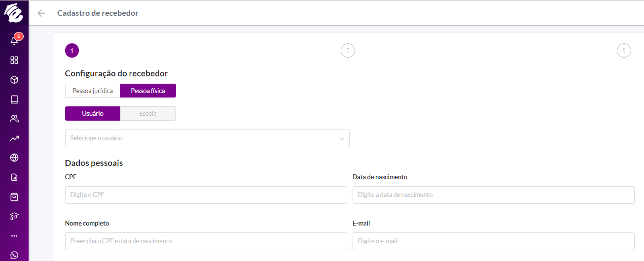Click the chevron arrow of user dropdown

click(342, 139)
